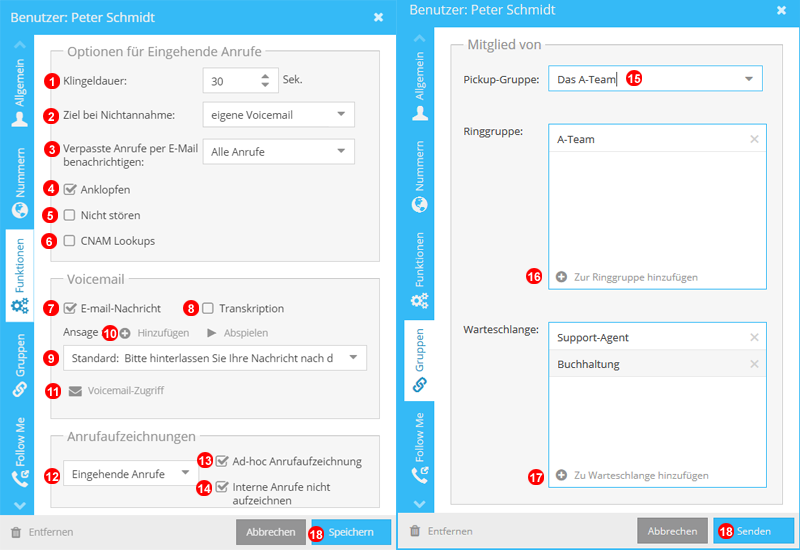The width and height of the screenshot is (800, 550).
Task: Click trash icon in left dialog footer
Action: [16, 532]
